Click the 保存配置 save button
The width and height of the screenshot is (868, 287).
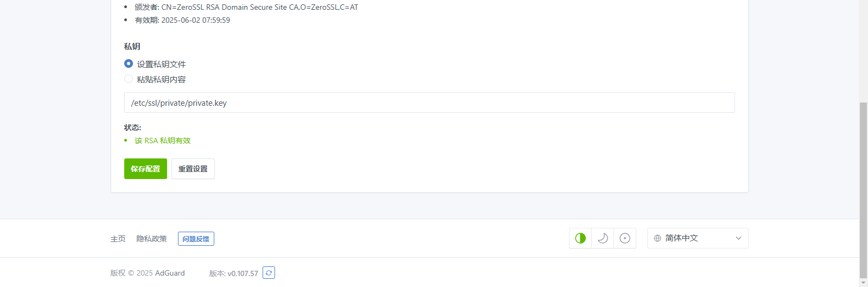click(x=145, y=169)
